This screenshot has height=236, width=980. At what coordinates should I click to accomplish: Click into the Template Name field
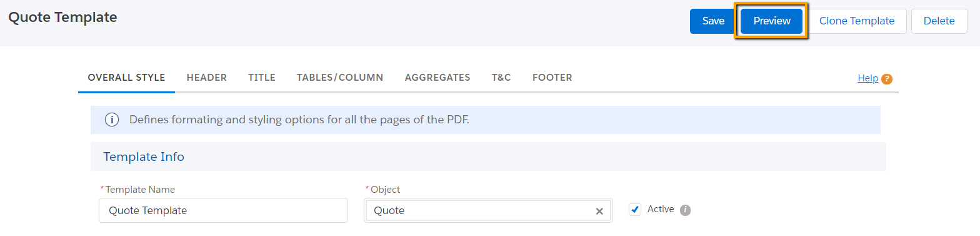(x=223, y=210)
